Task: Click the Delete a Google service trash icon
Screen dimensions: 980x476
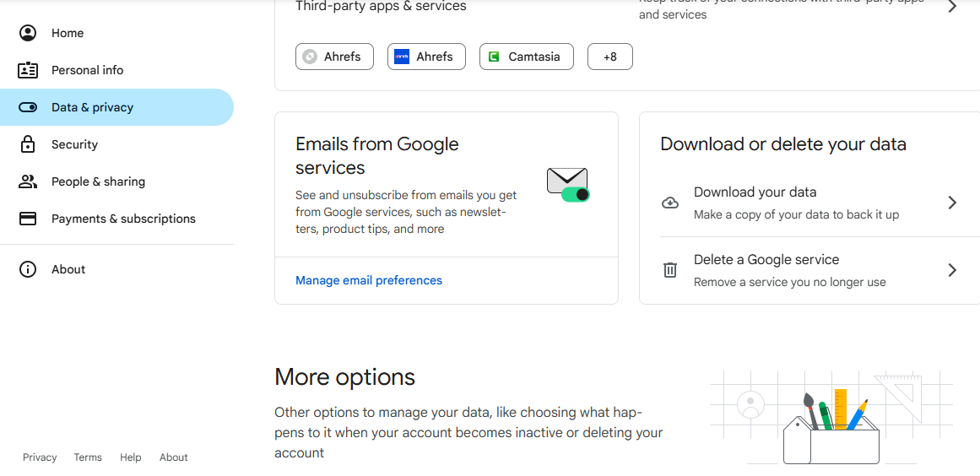Action: (x=670, y=270)
